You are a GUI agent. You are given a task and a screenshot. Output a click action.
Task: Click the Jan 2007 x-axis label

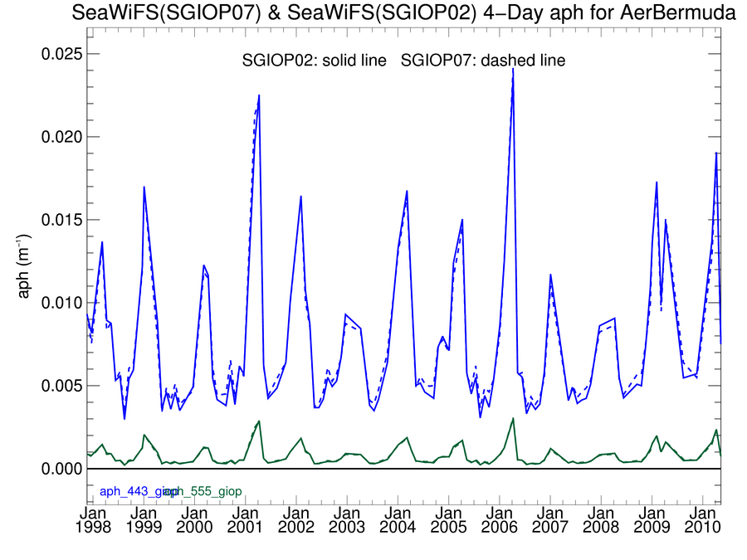tap(550, 520)
